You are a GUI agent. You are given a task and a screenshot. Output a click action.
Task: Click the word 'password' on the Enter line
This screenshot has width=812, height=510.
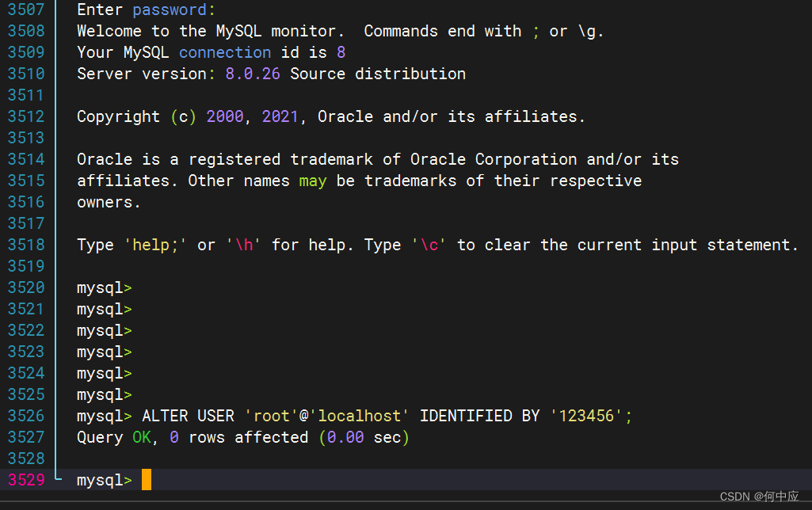click(170, 10)
